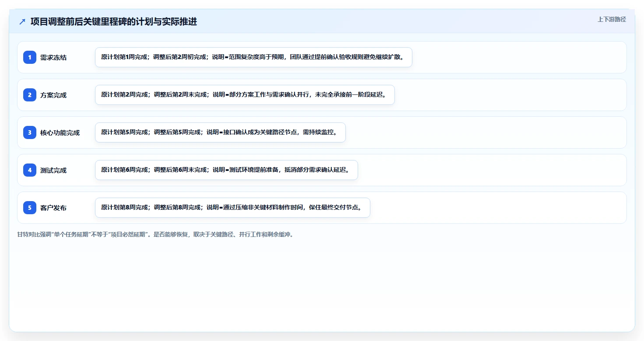Click the arrow icon beside the title
The width and height of the screenshot is (644, 341).
22,22
